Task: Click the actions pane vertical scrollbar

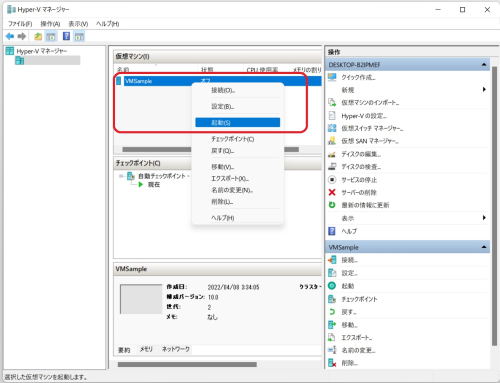Action: [494, 206]
